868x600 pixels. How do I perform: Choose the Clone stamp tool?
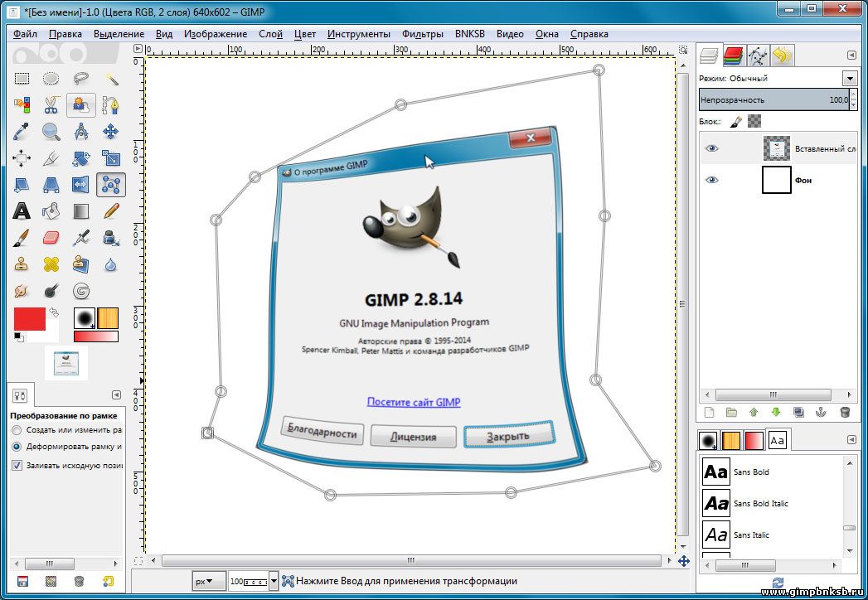coord(22,264)
